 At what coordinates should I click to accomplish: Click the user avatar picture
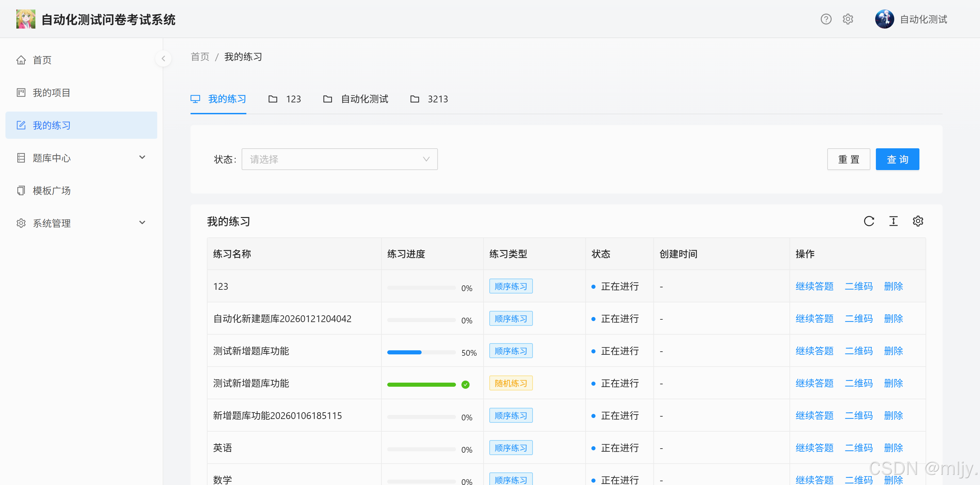pos(884,19)
